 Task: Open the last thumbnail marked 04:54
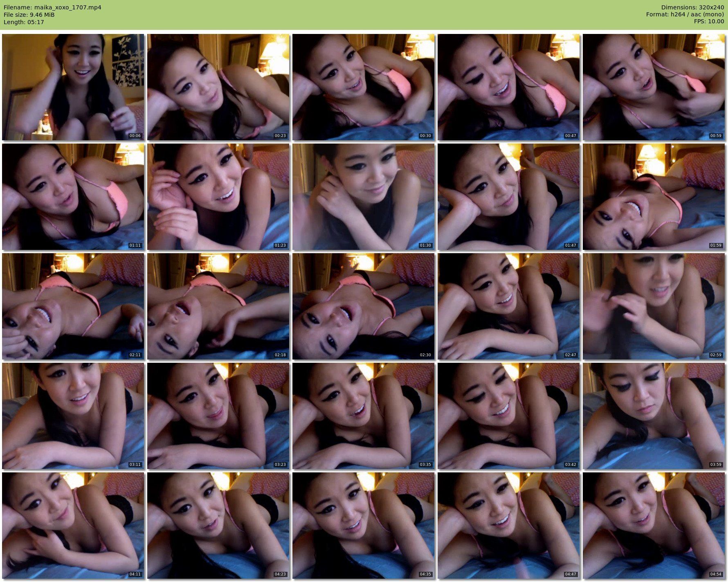[654, 526]
